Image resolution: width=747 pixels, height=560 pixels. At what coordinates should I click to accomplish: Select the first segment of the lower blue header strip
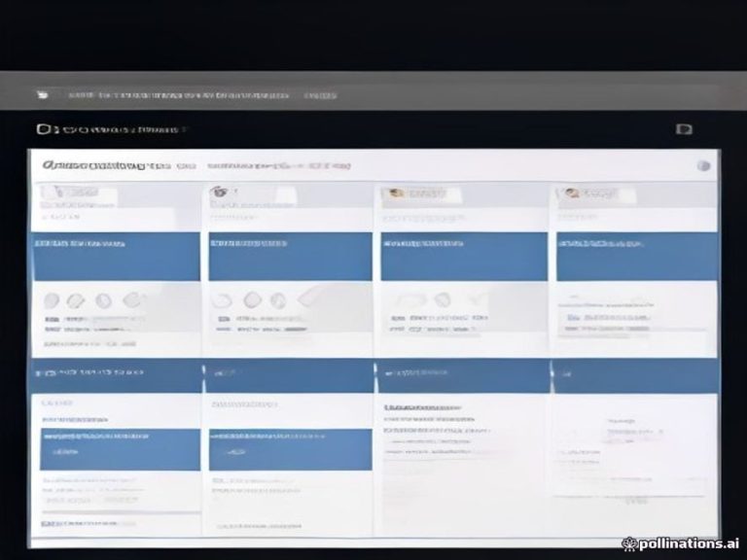(x=117, y=375)
